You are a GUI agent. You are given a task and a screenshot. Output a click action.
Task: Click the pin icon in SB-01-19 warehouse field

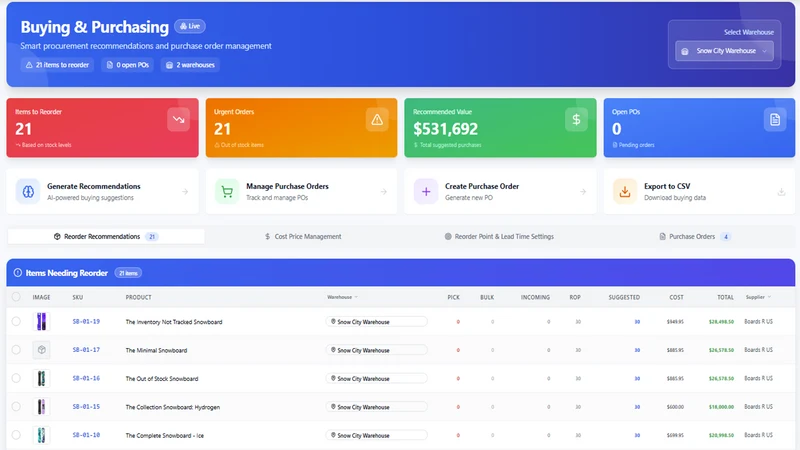point(333,321)
